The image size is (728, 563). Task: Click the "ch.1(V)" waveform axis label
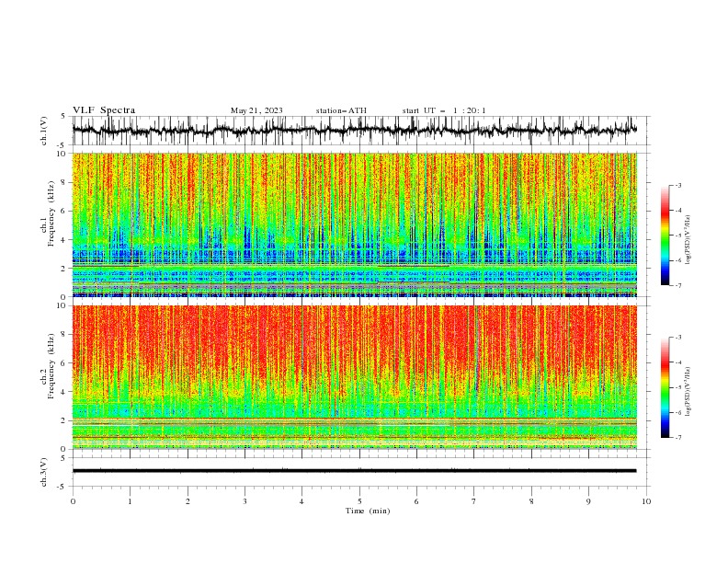pos(44,131)
